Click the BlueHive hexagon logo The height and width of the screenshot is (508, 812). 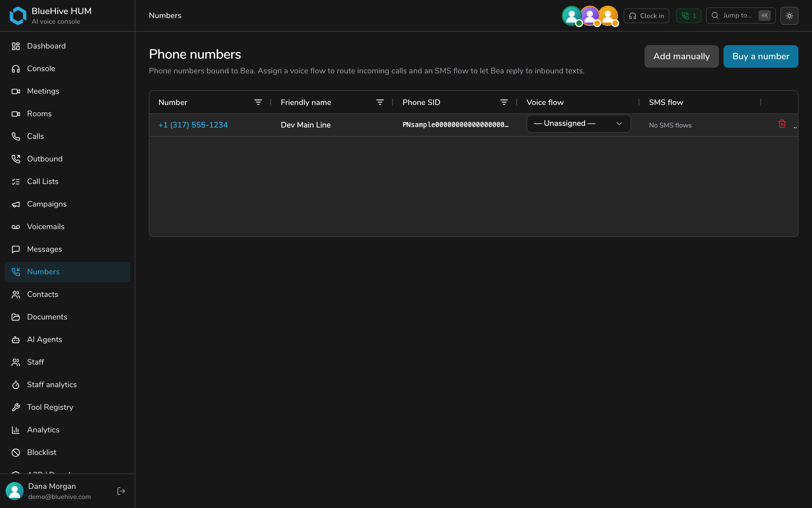coord(18,16)
